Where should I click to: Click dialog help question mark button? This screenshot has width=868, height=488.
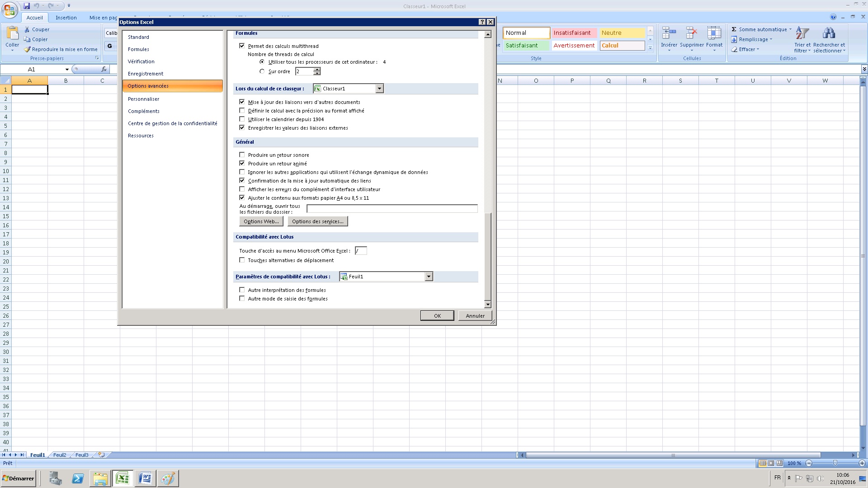482,22
